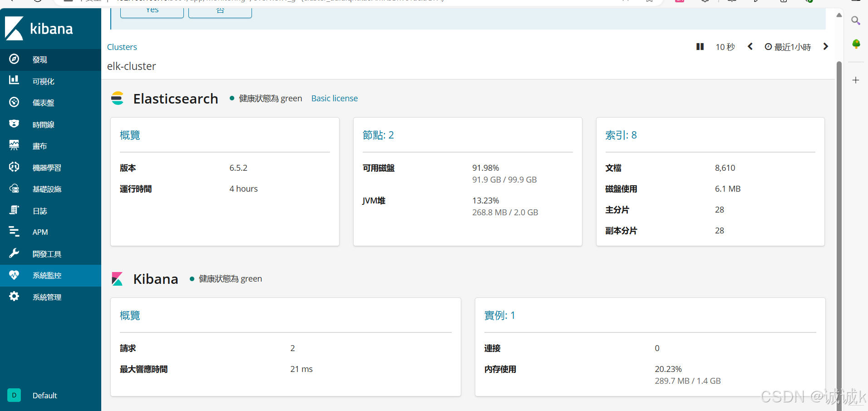Open the 基礎設施 infrastructure icon
The width and height of the screenshot is (868, 411).
pyautogui.click(x=14, y=188)
